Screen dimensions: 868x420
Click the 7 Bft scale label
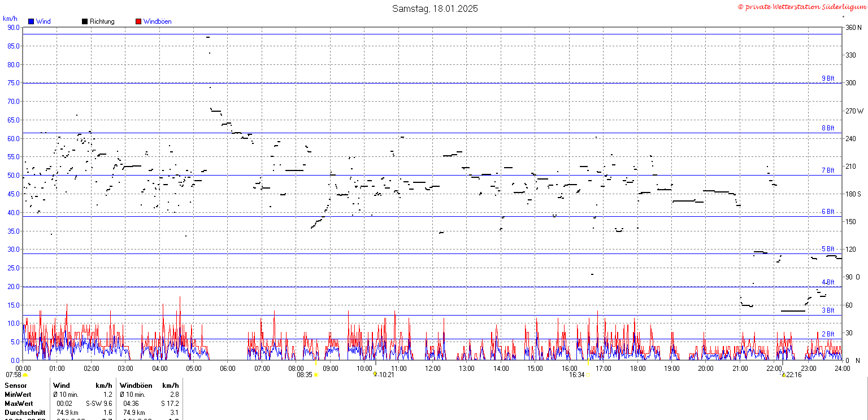pos(828,170)
